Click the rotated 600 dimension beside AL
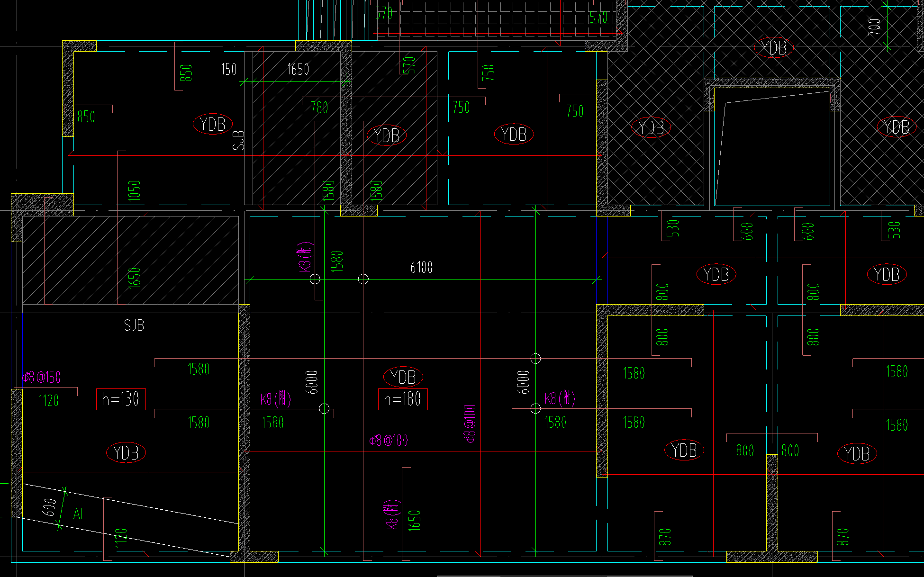 click(x=50, y=508)
